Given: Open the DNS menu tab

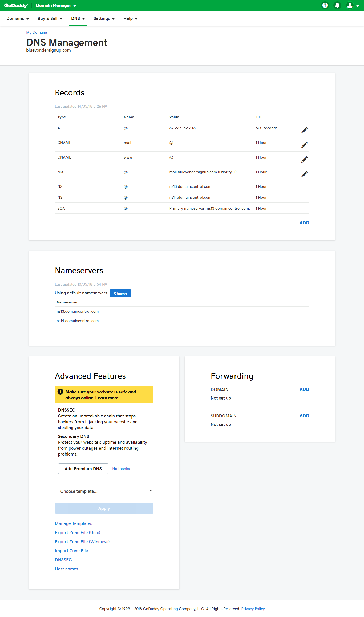Looking at the screenshot, I should pos(78,18).
